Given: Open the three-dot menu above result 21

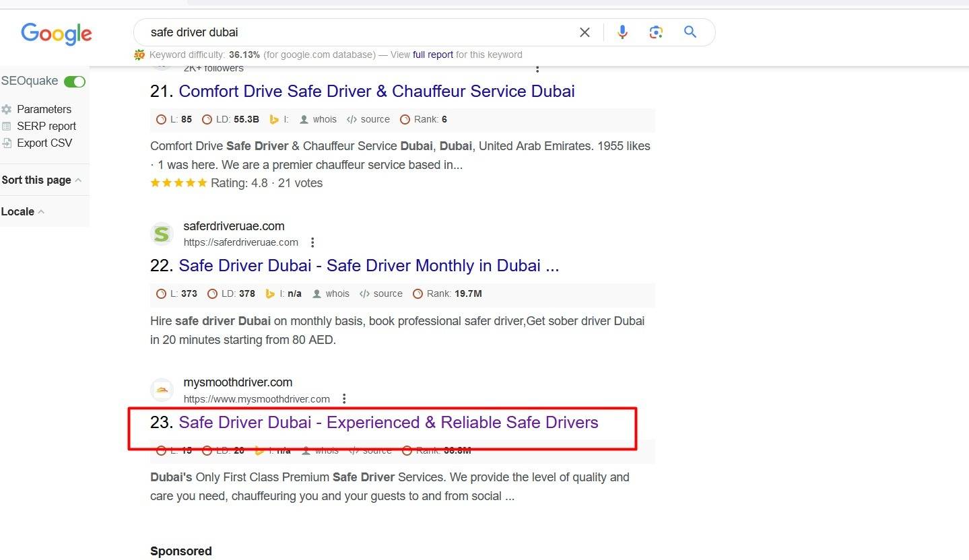Looking at the screenshot, I should (x=537, y=68).
